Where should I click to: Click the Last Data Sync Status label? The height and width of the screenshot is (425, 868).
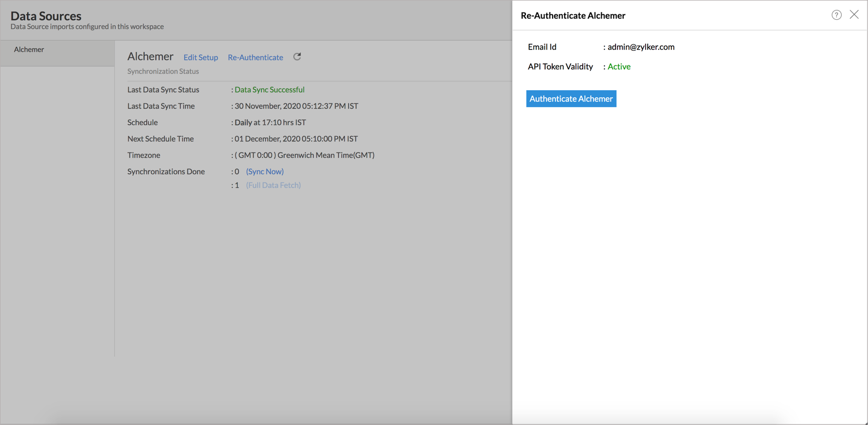(163, 90)
